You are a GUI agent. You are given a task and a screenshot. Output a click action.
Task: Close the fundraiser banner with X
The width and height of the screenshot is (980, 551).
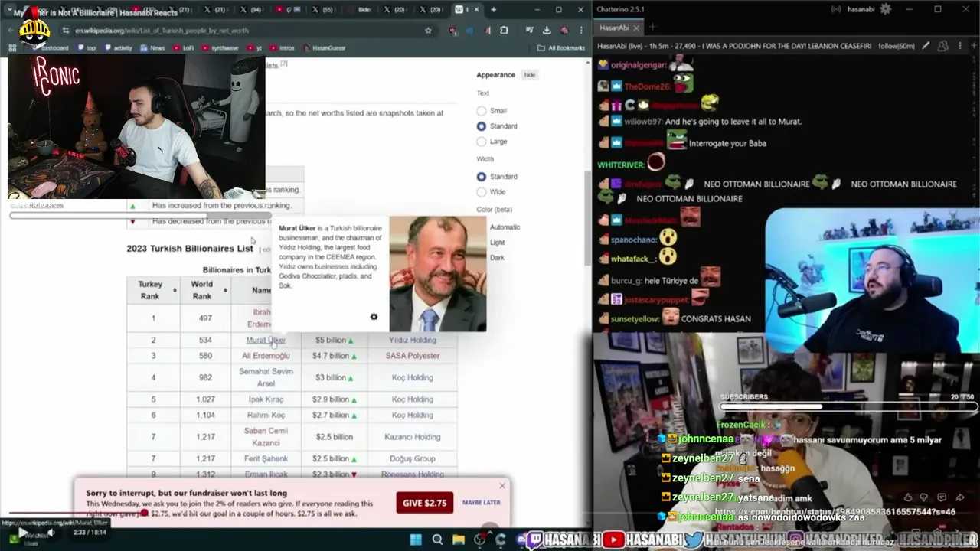[x=502, y=486]
